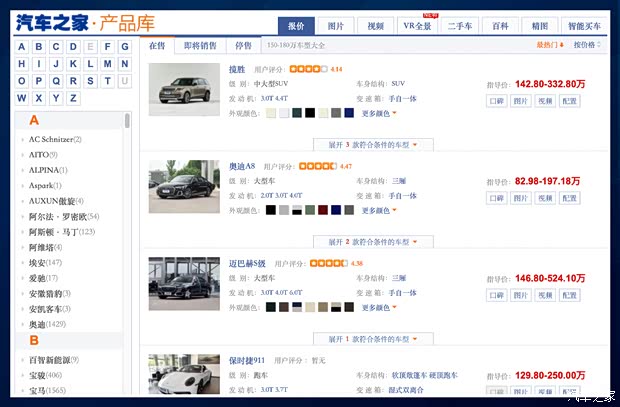Open the 奥迪A8 car thumbnail
620x407 pixels.
[184, 187]
